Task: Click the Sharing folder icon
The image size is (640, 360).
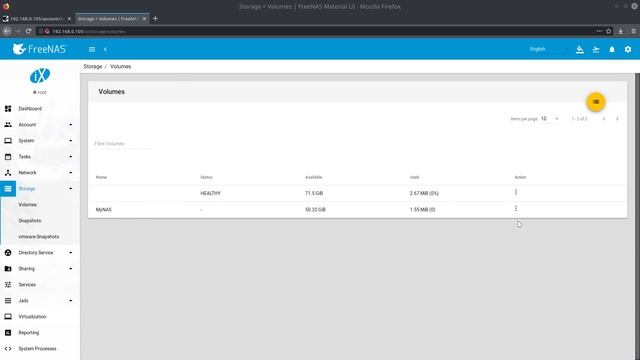Action: pyautogui.click(x=8, y=269)
